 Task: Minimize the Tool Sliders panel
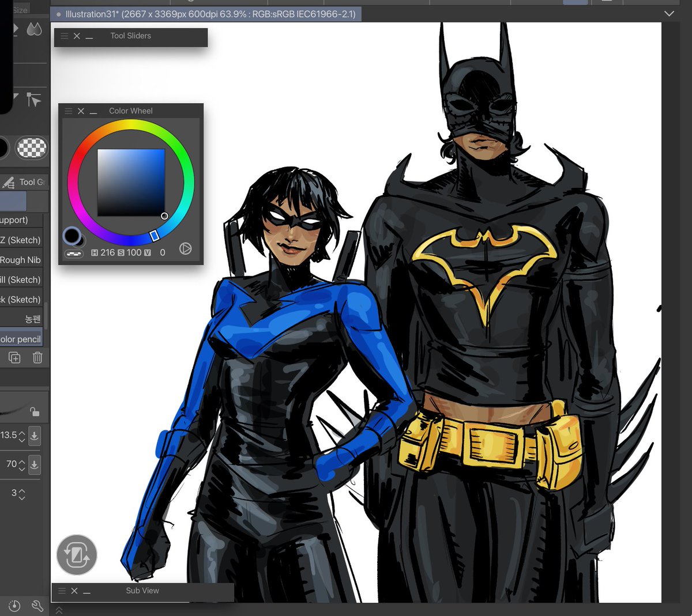click(89, 37)
